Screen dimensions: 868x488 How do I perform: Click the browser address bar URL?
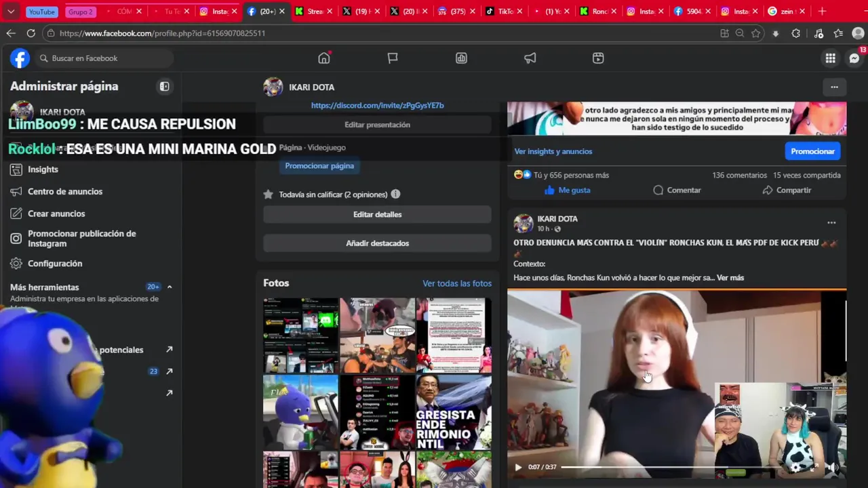(x=162, y=33)
